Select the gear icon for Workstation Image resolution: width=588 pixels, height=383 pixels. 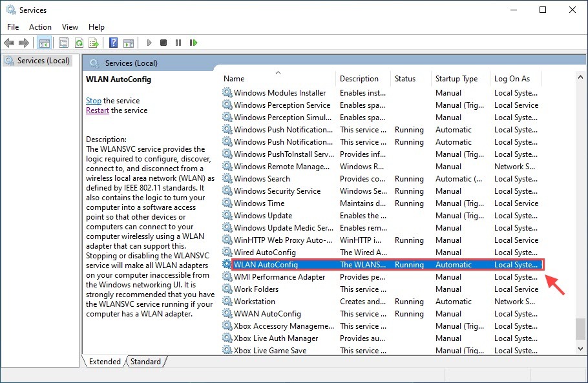point(227,301)
